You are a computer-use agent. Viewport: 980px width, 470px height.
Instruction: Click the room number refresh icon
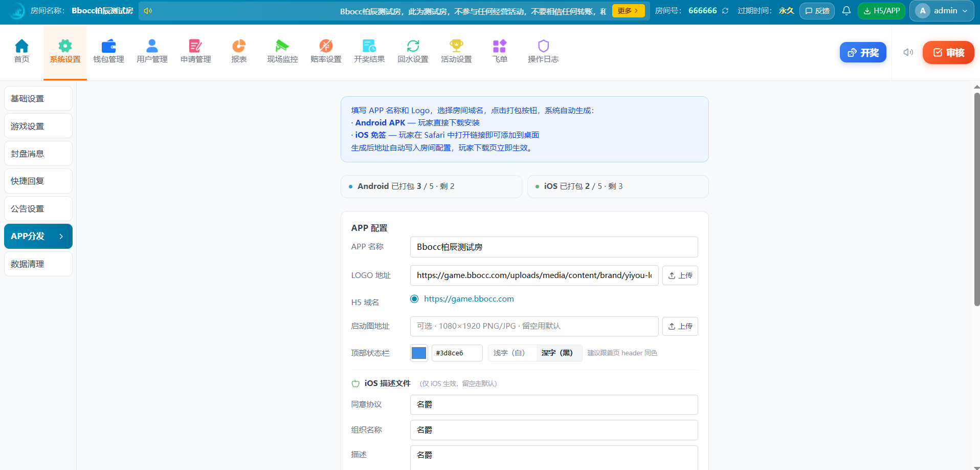[725, 11]
